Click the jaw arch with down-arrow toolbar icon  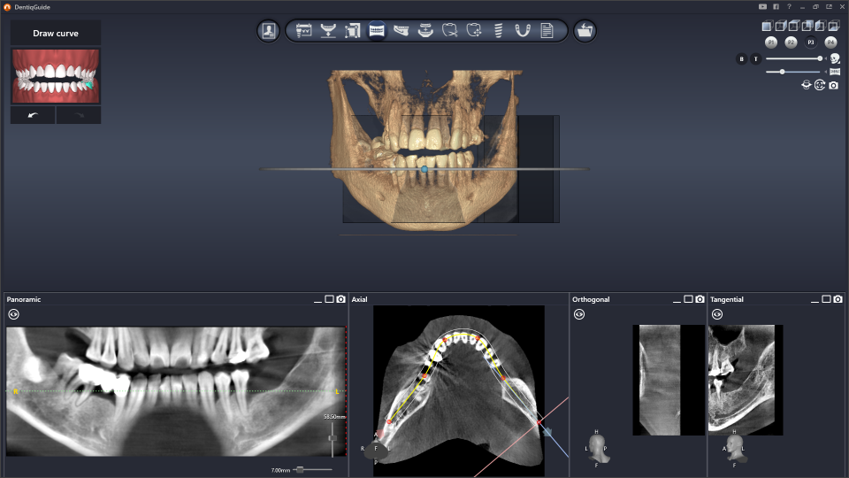(328, 30)
